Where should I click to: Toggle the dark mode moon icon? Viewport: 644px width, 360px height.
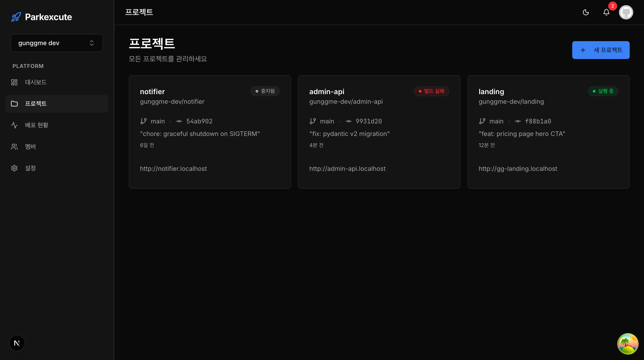tap(586, 12)
